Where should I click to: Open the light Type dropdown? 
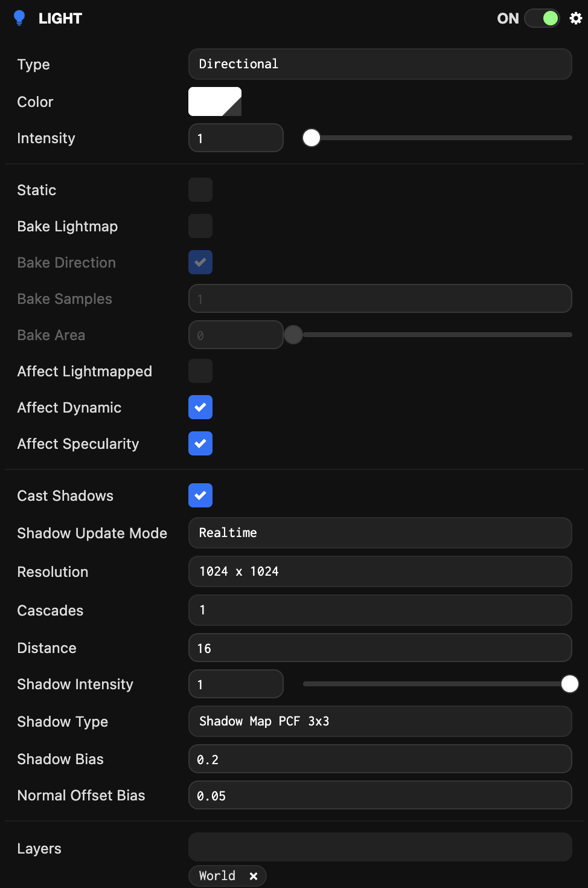coord(380,64)
